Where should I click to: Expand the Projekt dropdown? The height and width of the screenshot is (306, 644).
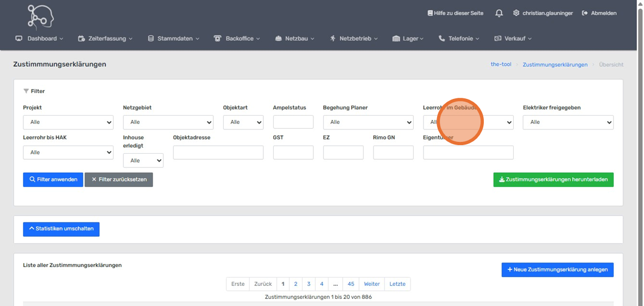(x=68, y=122)
